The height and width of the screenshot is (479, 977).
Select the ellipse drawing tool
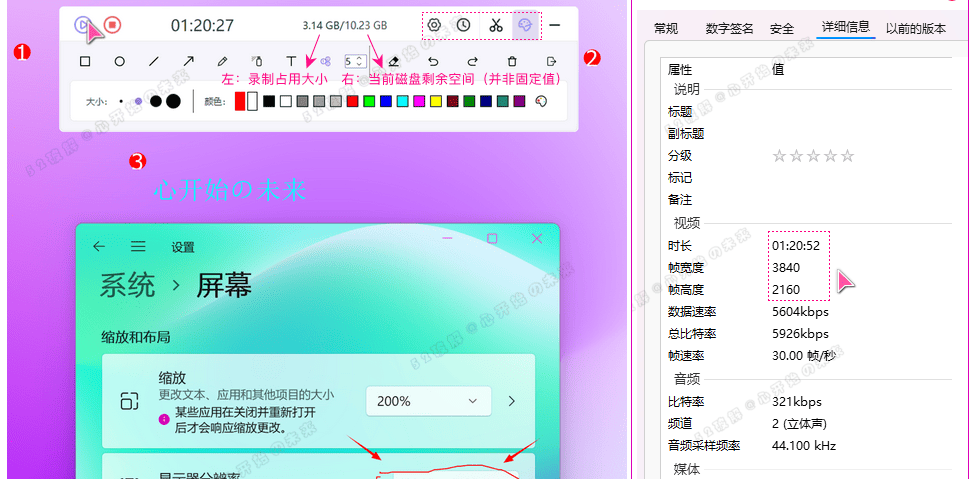(119, 61)
